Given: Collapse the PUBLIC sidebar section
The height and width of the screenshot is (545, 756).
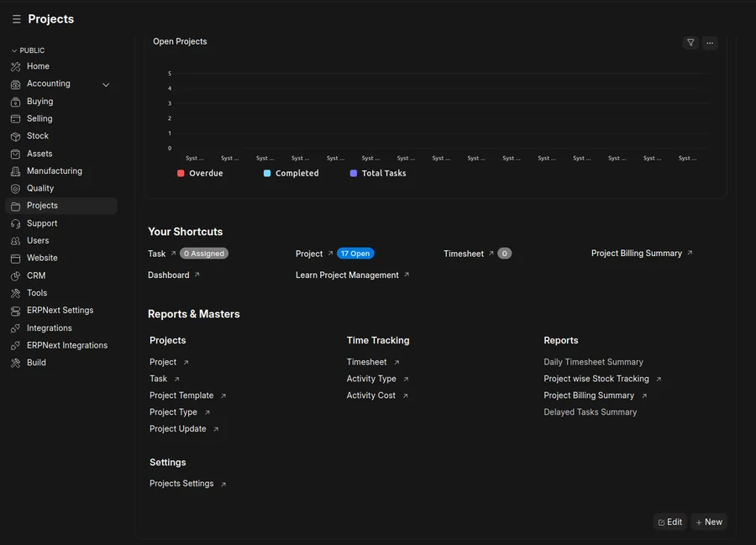Looking at the screenshot, I should 28,50.
